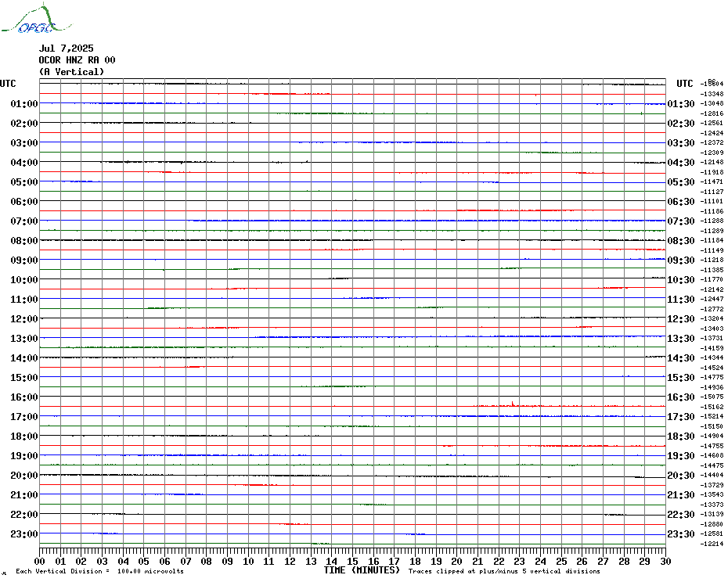Image resolution: width=728 pixels, height=582 pixels.
Task: Click the "03:30" time label
Action: point(681,143)
